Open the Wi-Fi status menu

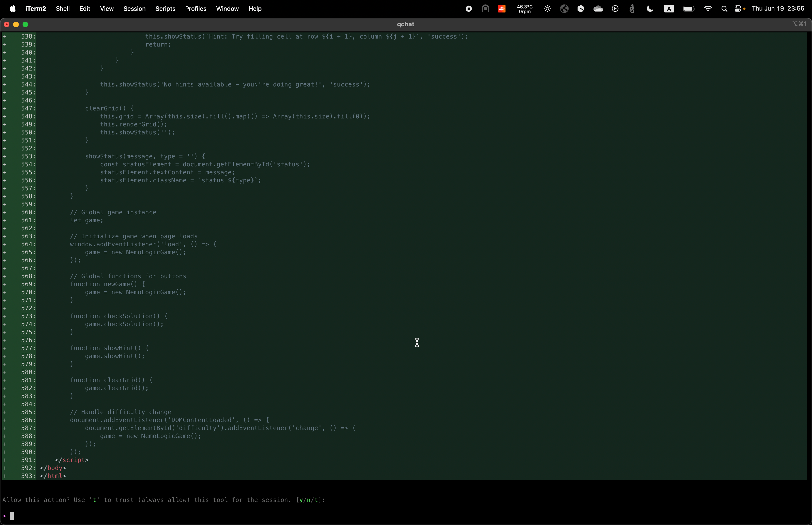coord(708,9)
